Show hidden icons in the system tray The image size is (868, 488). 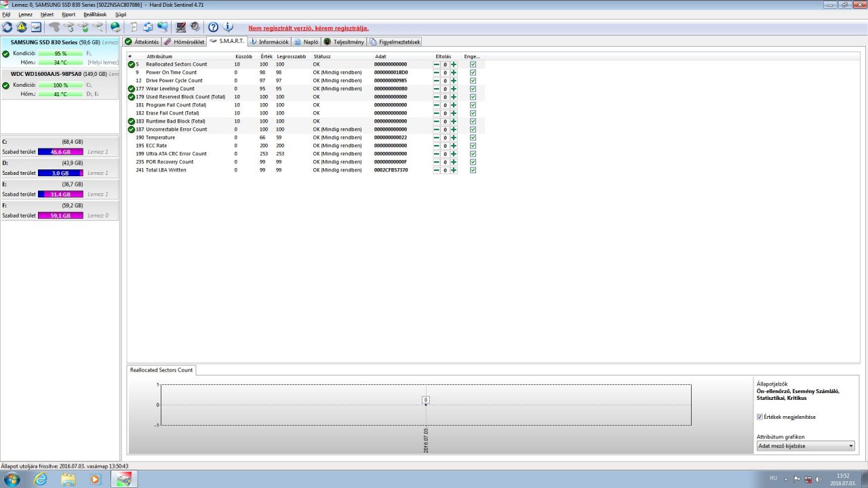787,479
